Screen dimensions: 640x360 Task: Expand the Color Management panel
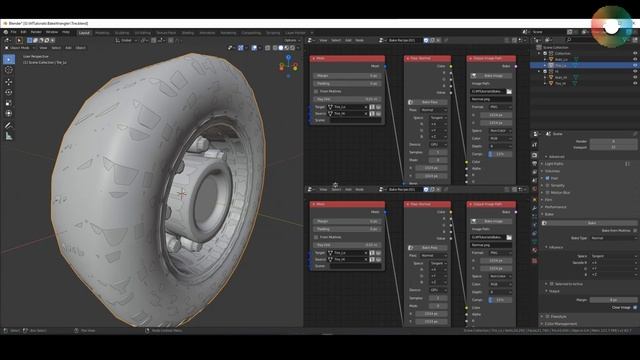562,324
